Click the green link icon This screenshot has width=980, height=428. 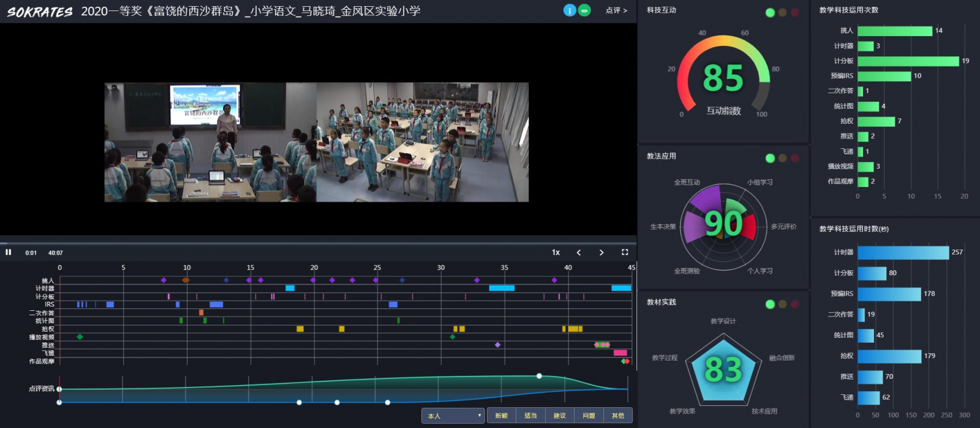(584, 10)
